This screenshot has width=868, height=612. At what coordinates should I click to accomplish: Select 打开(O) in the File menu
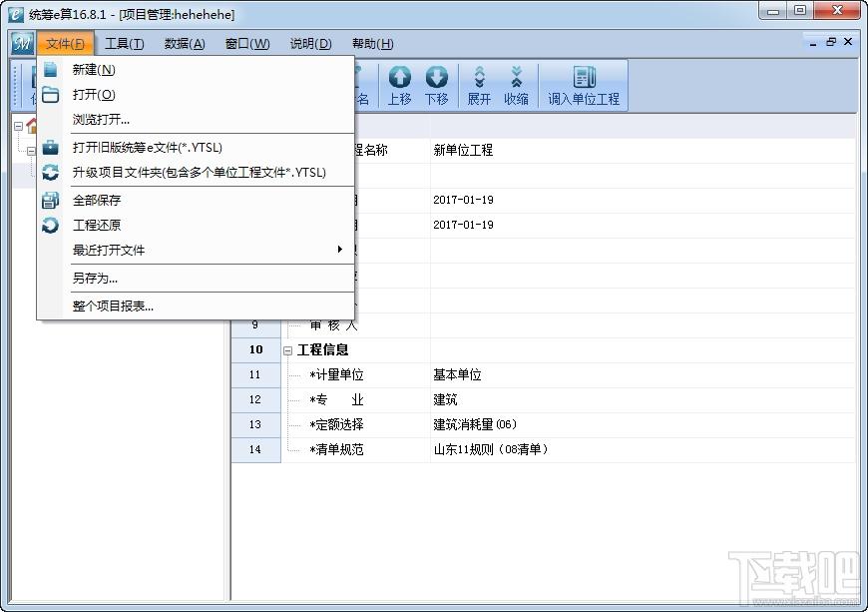[94, 95]
